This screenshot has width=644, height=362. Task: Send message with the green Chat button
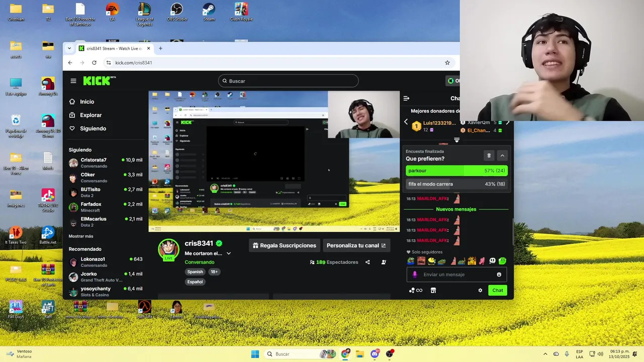(x=498, y=290)
